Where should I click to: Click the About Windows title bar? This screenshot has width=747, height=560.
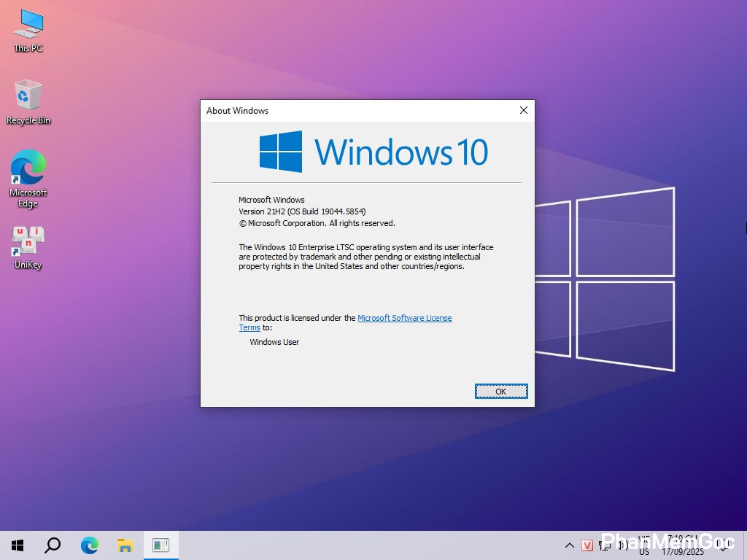coord(350,111)
